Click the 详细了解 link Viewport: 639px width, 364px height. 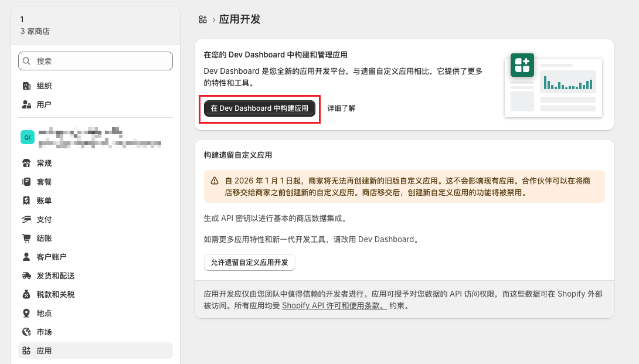click(342, 108)
